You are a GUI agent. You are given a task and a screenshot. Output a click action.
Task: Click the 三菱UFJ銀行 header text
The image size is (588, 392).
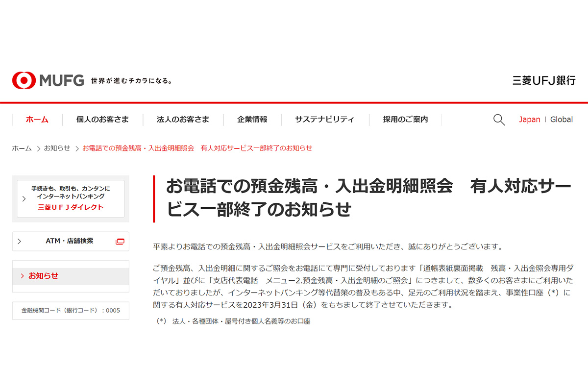pyautogui.click(x=543, y=80)
